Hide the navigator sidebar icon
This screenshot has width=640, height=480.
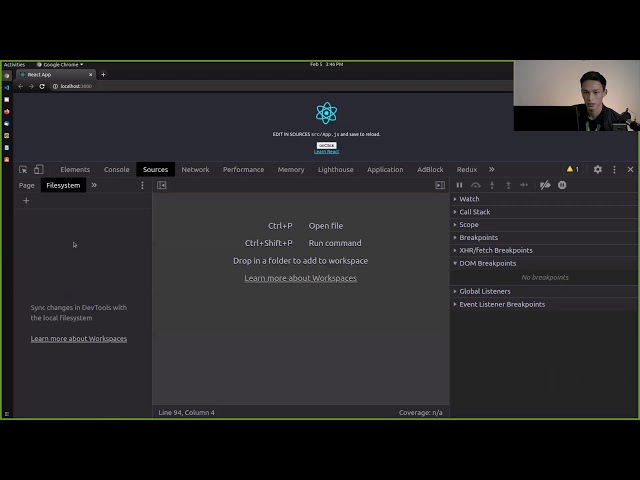[162, 185]
